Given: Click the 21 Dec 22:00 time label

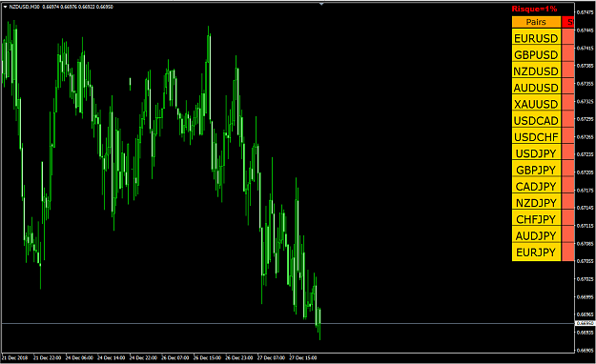Looking at the screenshot, I should click(x=48, y=358).
